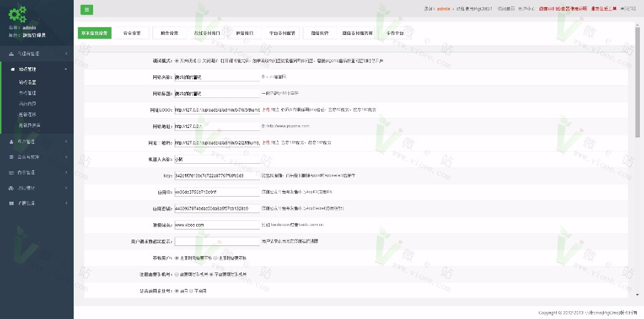Select first option in phone number registration row
This screenshot has height=319, width=644.
177,275
